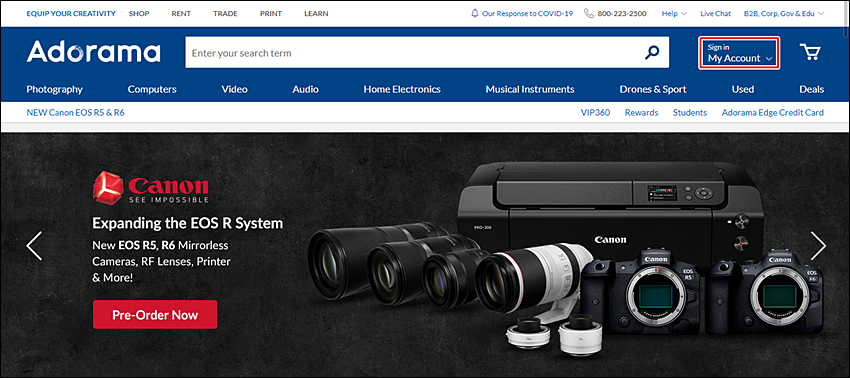Click the Canon red cube logo

107,187
